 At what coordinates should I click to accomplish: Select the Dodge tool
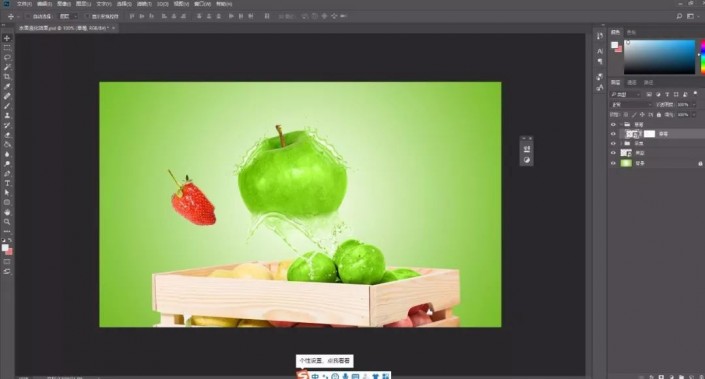7,164
